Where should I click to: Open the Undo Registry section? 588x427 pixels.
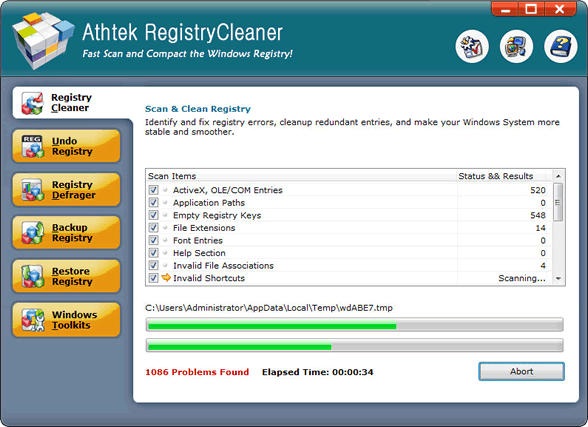tap(66, 146)
